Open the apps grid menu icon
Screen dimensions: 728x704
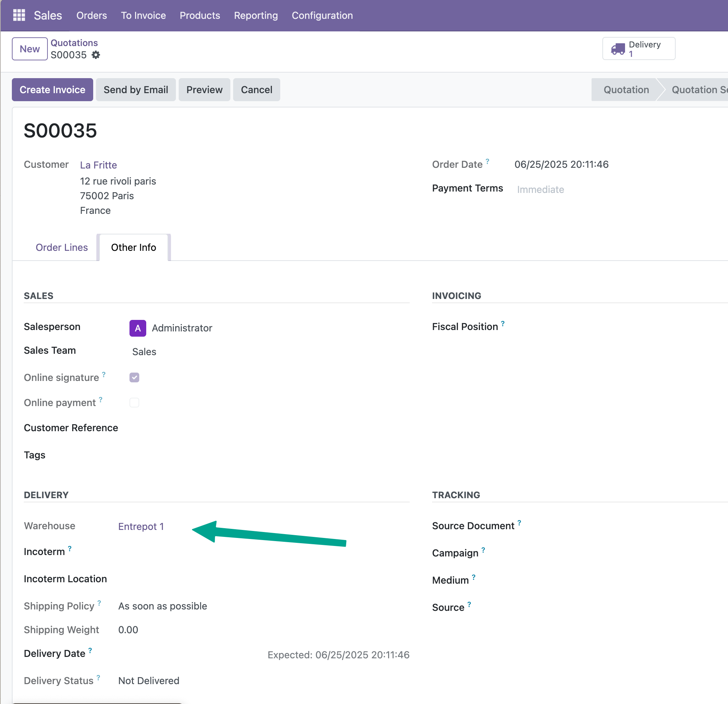tap(19, 15)
